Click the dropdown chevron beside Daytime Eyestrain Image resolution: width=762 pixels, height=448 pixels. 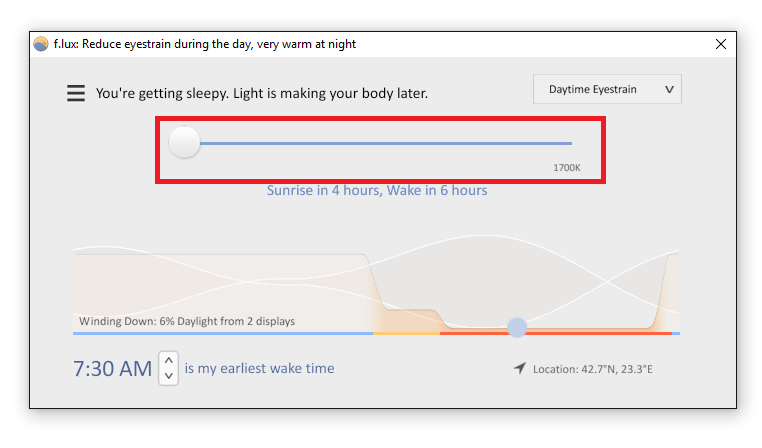[x=669, y=89]
